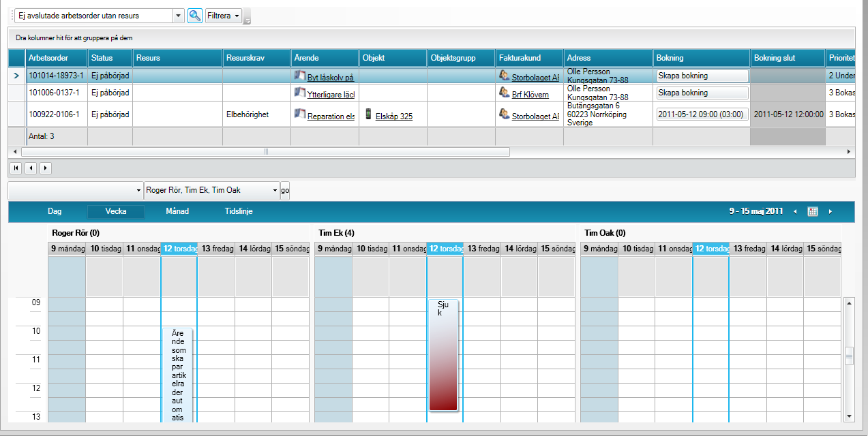
Task: Click the ärende icon beside 'Ytterligare läck'
Action: [299, 93]
